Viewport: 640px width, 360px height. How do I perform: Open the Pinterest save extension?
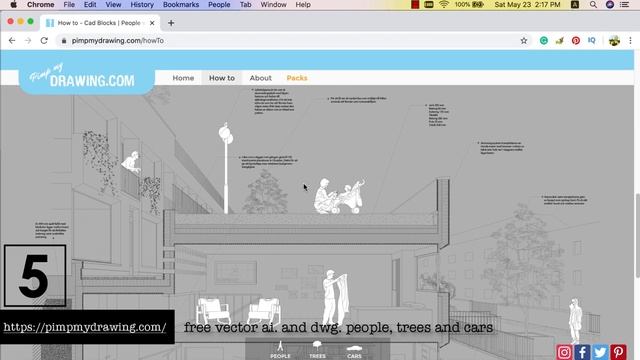click(x=576, y=40)
